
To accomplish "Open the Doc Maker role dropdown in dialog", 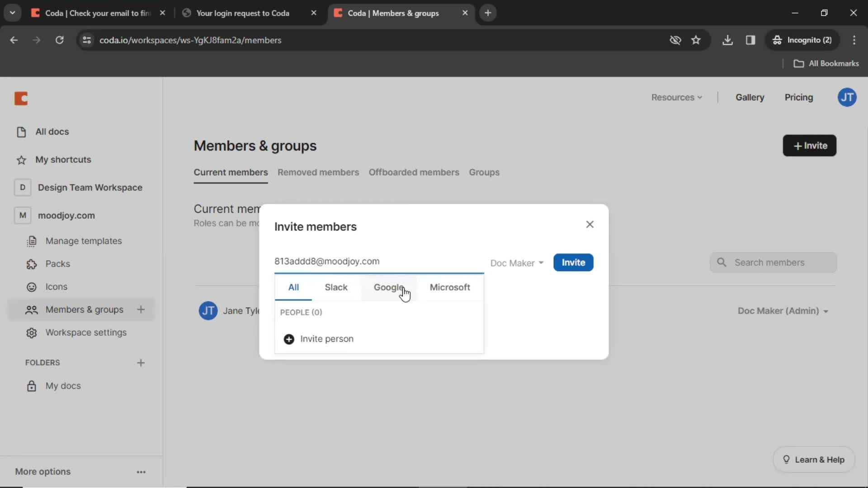I will pyautogui.click(x=517, y=263).
